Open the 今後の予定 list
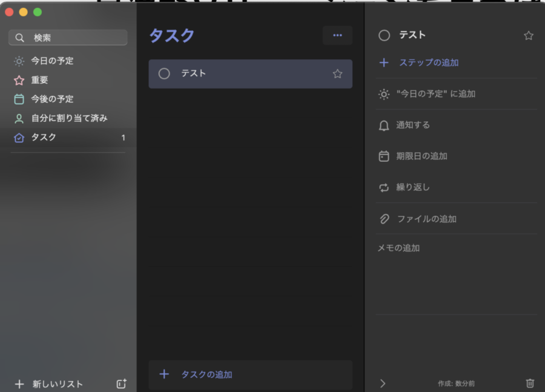 pyautogui.click(x=68, y=99)
